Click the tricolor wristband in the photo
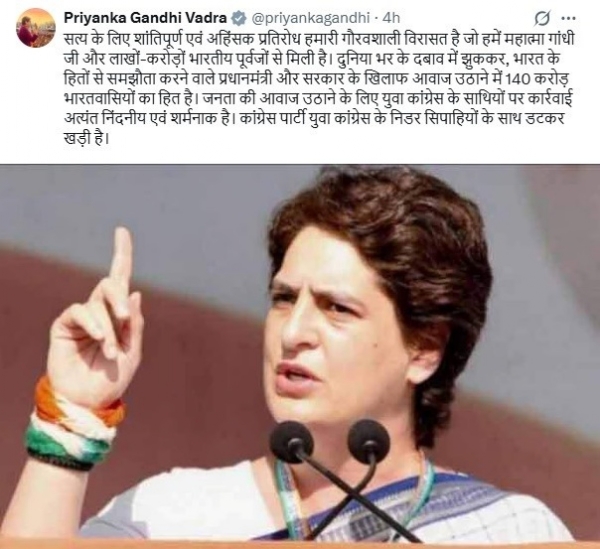600x549 pixels. pos(71,423)
